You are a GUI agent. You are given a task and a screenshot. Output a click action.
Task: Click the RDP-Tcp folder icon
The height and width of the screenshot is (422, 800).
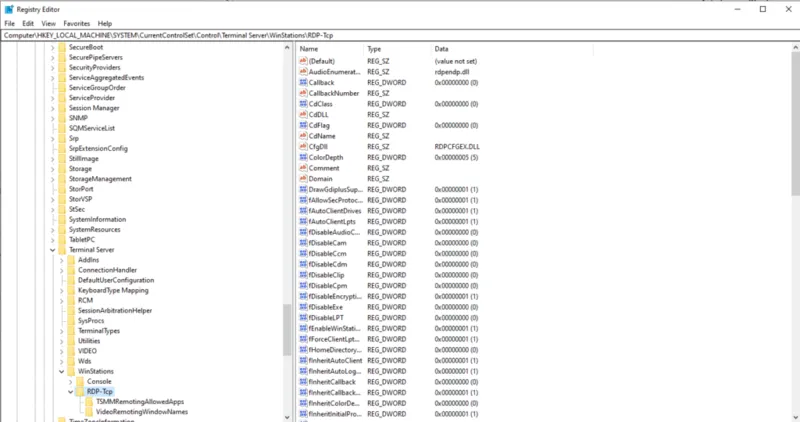pos(80,392)
